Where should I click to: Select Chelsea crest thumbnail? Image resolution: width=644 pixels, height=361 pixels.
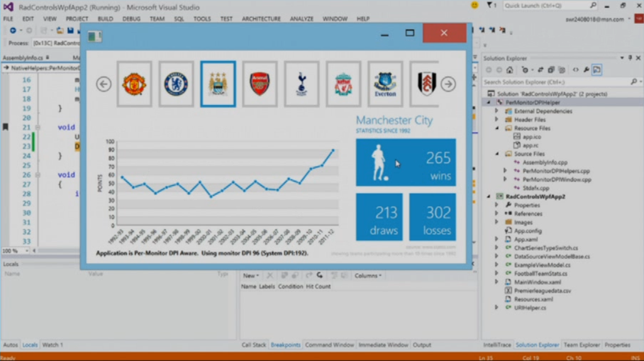click(x=176, y=84)
